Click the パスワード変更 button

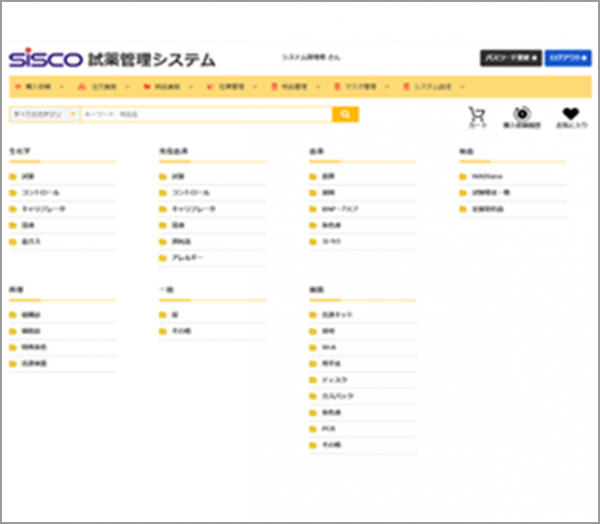click(511, 58)
